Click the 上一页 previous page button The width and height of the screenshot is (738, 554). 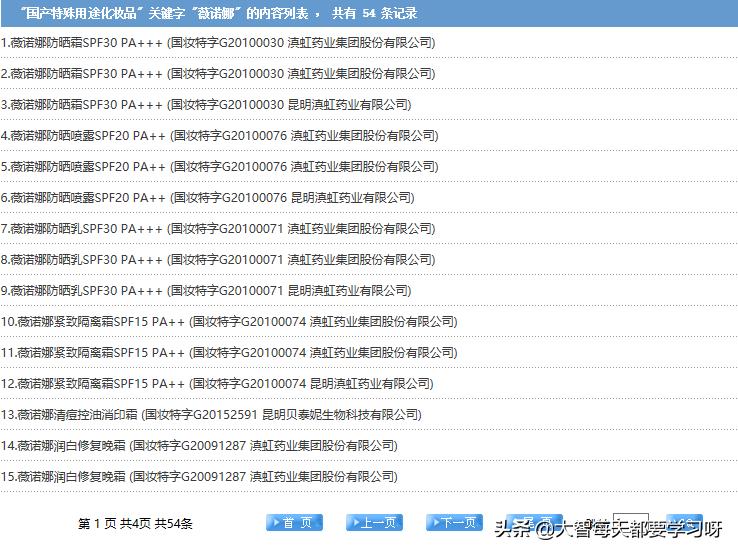click(374, 522)
